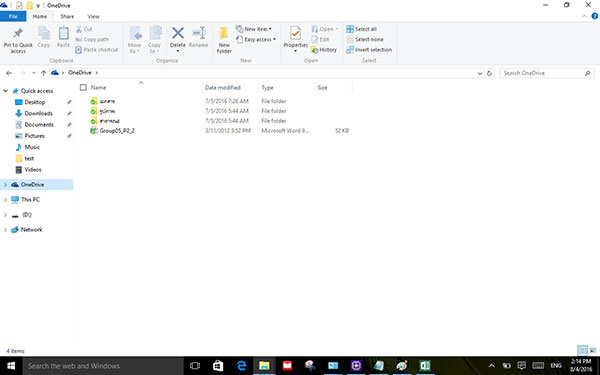Open Explorer help question mark icon
This screenshot has width=600, height=375.
pos(595,16)
